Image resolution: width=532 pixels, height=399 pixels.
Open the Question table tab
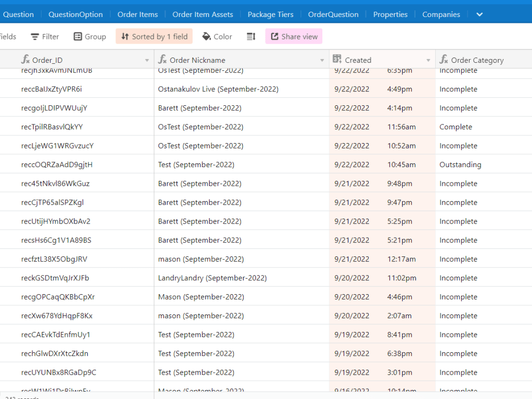(x=18, y=14)
